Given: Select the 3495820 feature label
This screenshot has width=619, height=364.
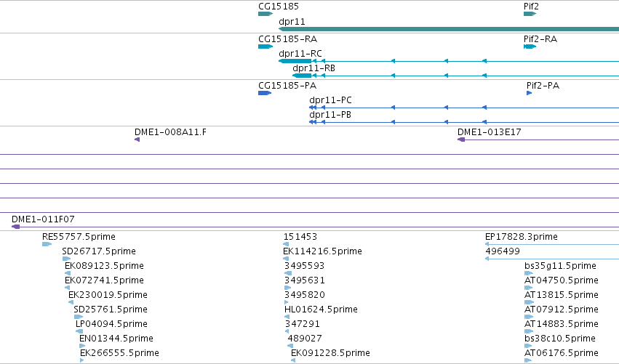Looking at the screenshot, I should click(x=304, y=295).
